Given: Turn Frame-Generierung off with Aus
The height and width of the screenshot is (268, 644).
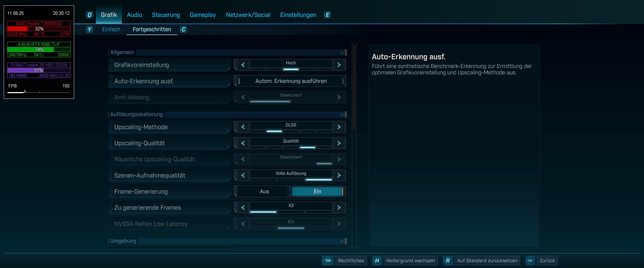Looking at the screenshot, I should tap(264, 192).
